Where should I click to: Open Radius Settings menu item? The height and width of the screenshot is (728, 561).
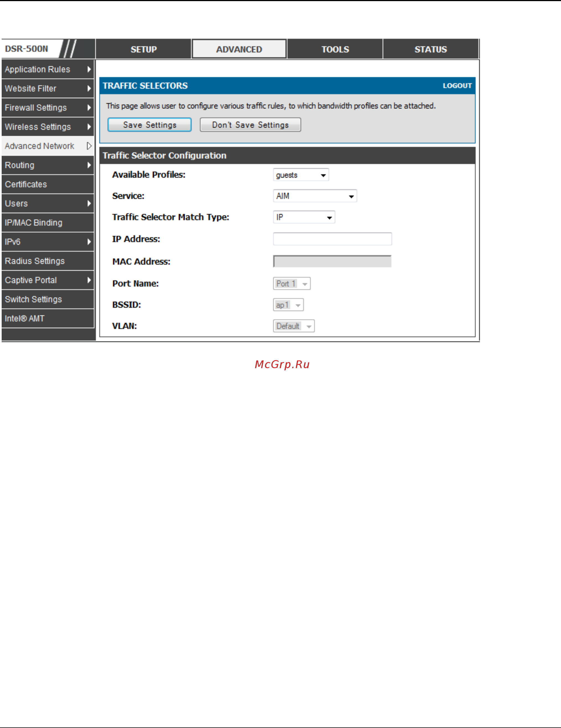[48, 261]
